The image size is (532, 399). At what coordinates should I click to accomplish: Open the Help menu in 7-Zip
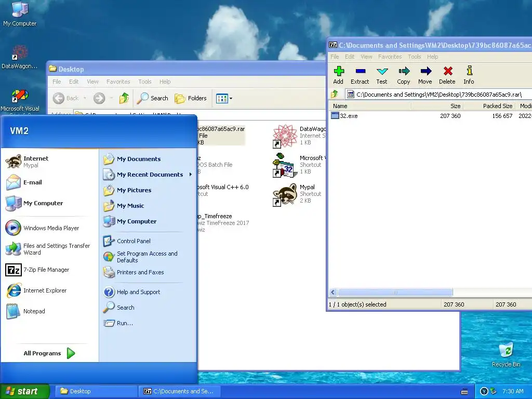432,57
